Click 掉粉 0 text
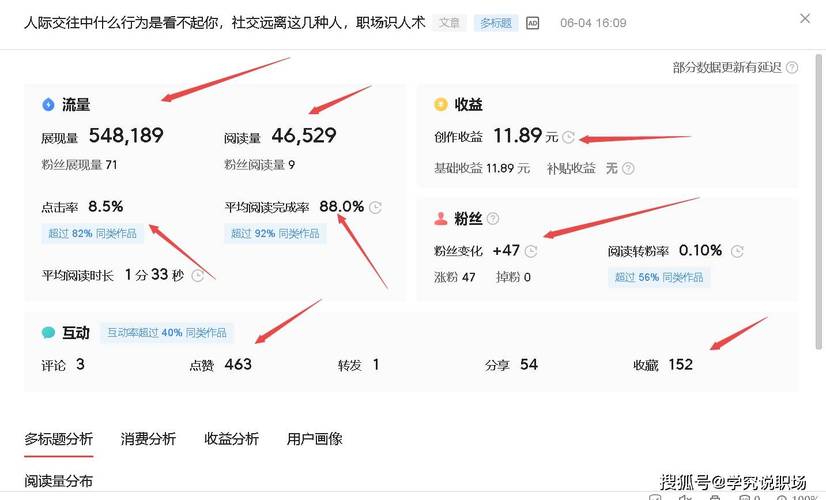 pyautogui.click(x=513, y=277)
